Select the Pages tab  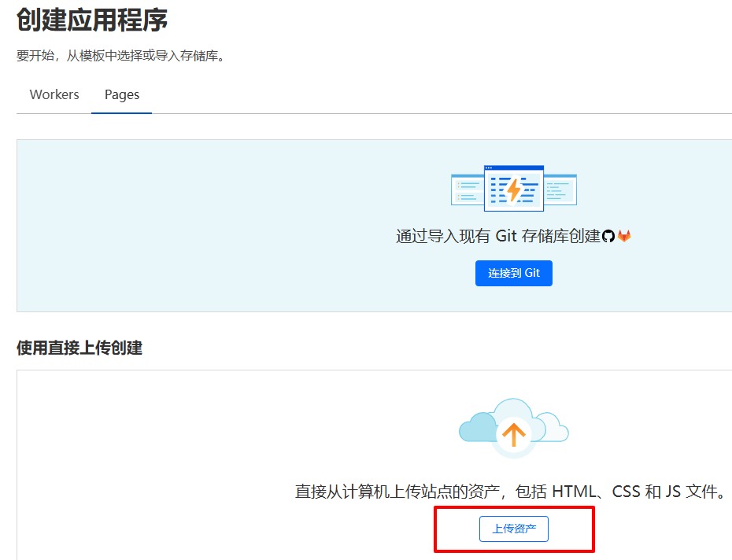click(122, 94)
